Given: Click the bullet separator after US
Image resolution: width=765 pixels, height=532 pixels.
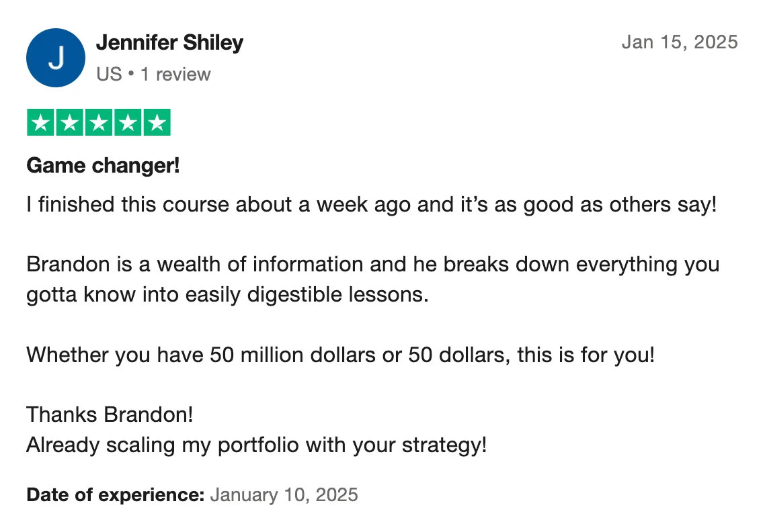Looking at the screenshot, I should tap(131, 74).
